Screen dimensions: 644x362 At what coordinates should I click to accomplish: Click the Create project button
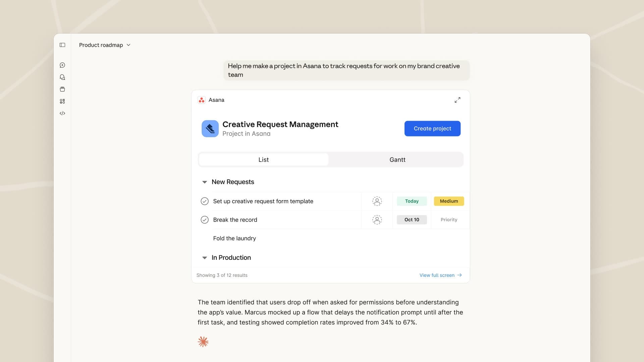click(x=432, y=128)
